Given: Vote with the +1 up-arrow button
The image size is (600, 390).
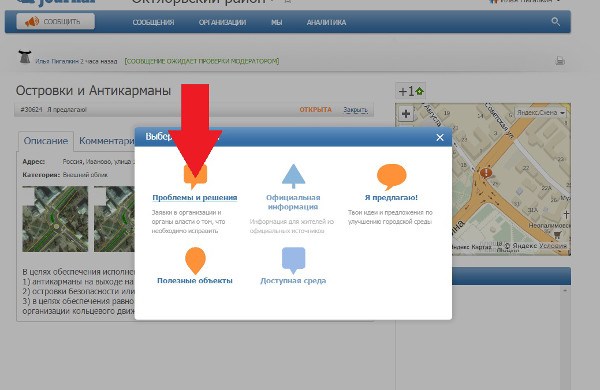Looking at the screenshot, I should [411, 91].
